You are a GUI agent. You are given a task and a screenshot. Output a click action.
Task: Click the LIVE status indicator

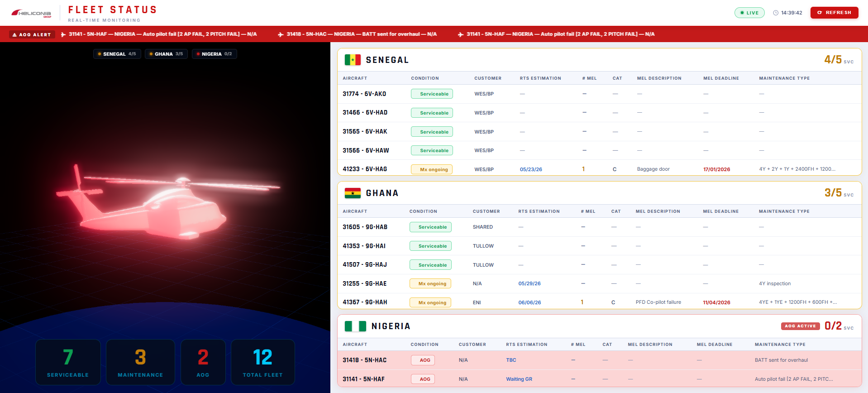749,13
